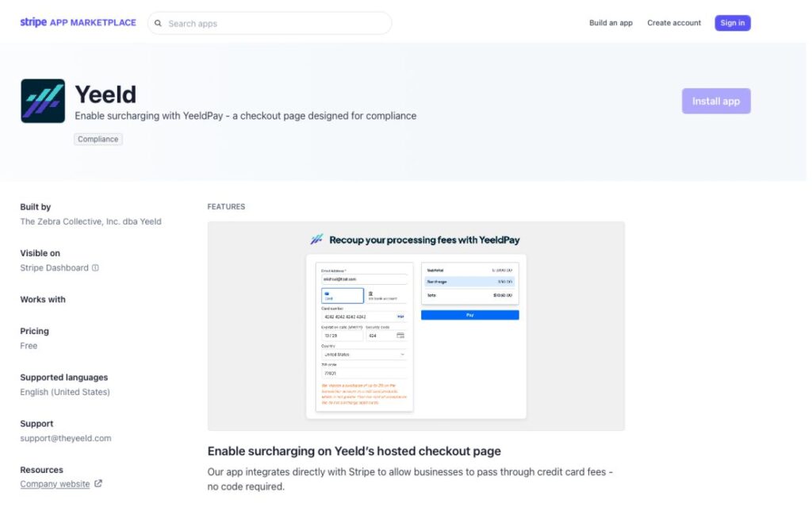Screen dimensions: 812x530
Task: Click the 'Pricing' label
Action: [x=34, y=331]
